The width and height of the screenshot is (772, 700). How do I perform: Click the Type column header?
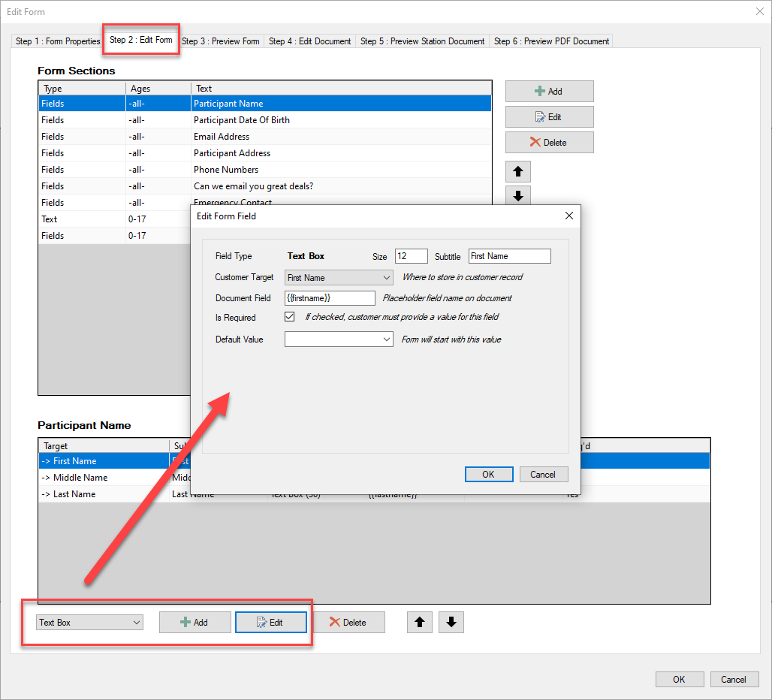[82, 88]
